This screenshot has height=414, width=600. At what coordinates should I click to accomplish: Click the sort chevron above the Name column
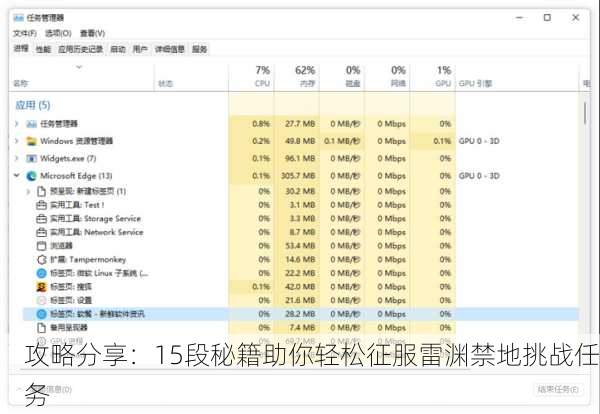79,67
